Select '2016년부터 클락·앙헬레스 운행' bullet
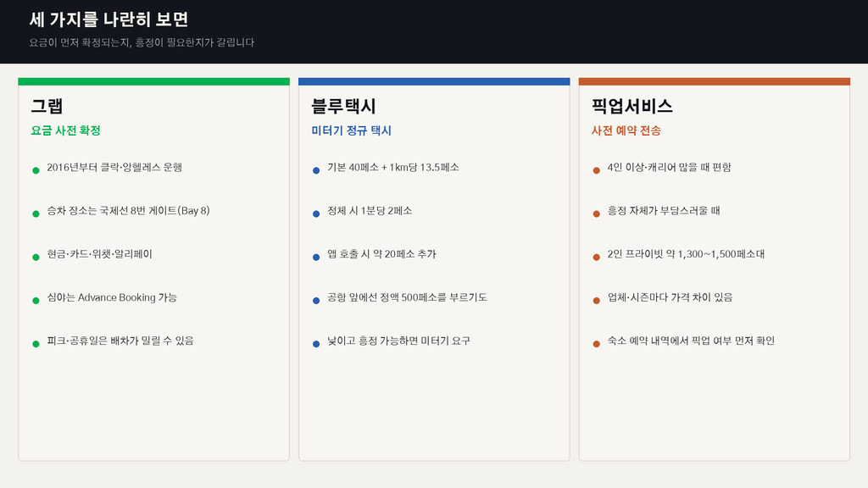This screenshot has height=488, width=868. (x=114, y=167)
